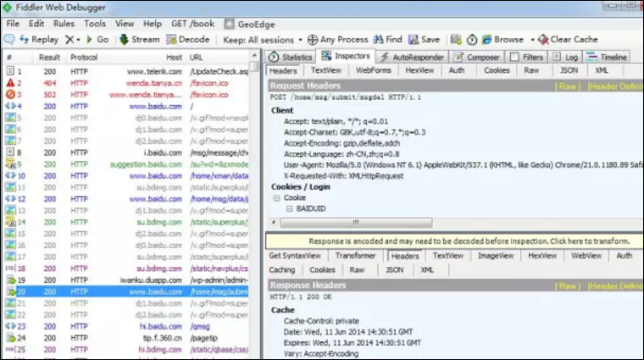Open the Get SyntaxView tab
Image resolution: width=644 pixels, height=360 pixels.
pyautogui.click(x=295, y=256)
